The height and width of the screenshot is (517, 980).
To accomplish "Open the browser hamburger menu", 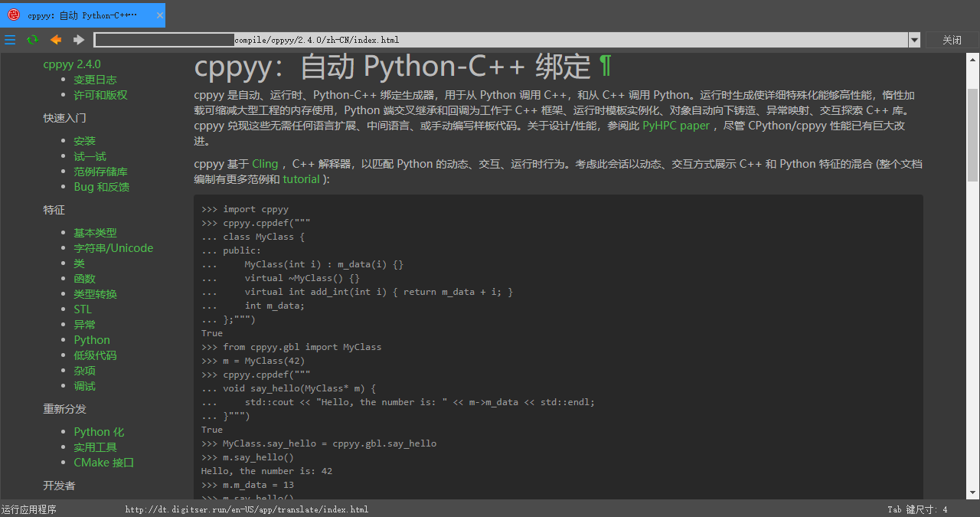I will tap(10, 40).
